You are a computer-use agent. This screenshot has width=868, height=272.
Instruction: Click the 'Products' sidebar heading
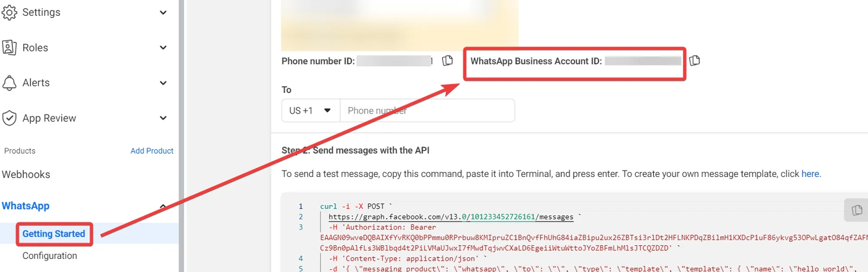coord(20,151)
